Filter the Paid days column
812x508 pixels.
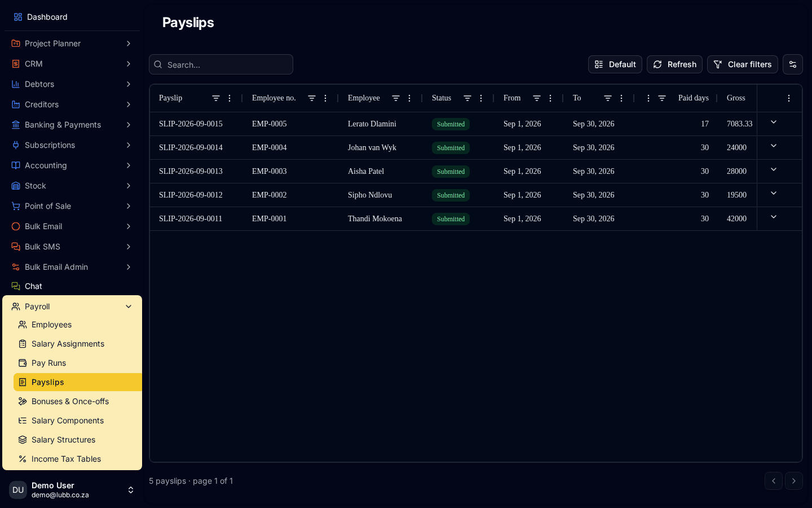coord(662,98)
